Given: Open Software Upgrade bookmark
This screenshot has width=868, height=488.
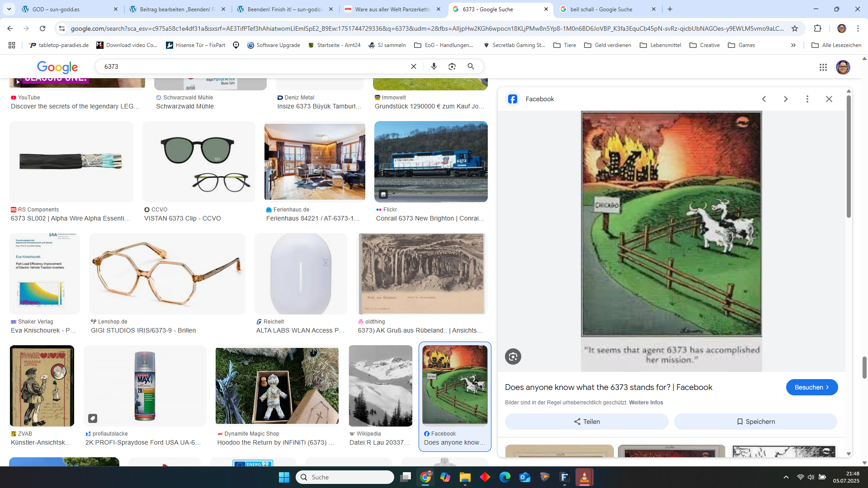Looking at the screenshot, I should coord(274,45).
